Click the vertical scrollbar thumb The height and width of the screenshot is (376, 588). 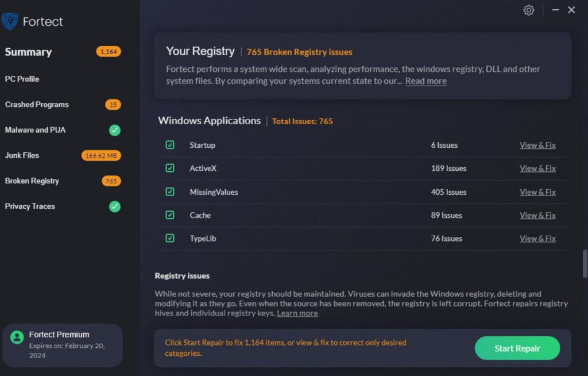click(x=585, y=264)
